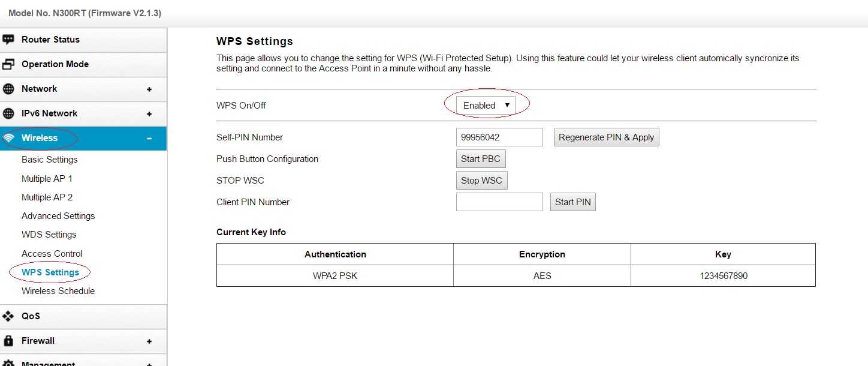Click the Management gear icon
This screenshot has height=366, width=868.
[x=8, y=362]
